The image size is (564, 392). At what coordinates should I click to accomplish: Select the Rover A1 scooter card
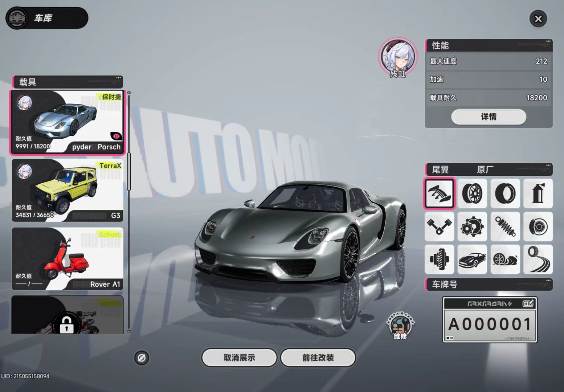click(x=68, y=258)
